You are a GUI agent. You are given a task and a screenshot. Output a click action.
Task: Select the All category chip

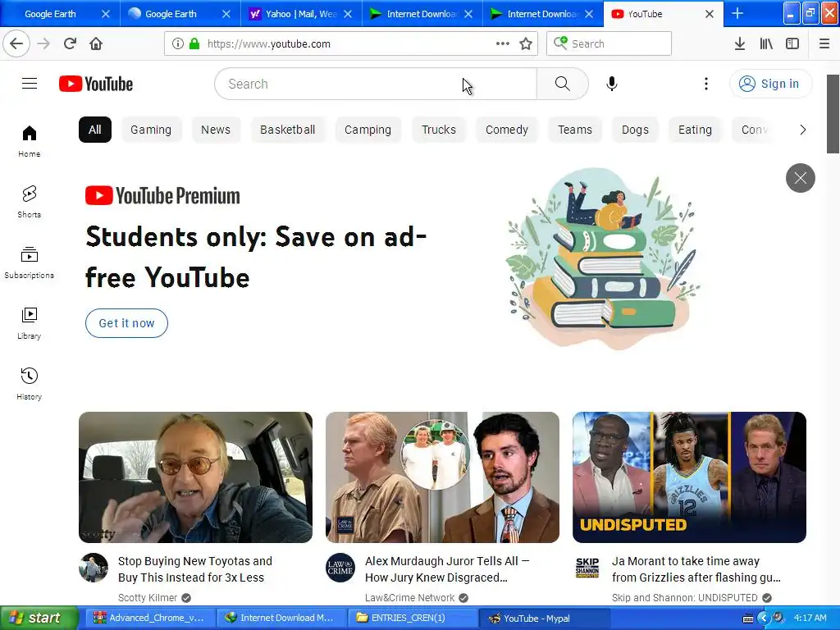[x=95, y=130]
